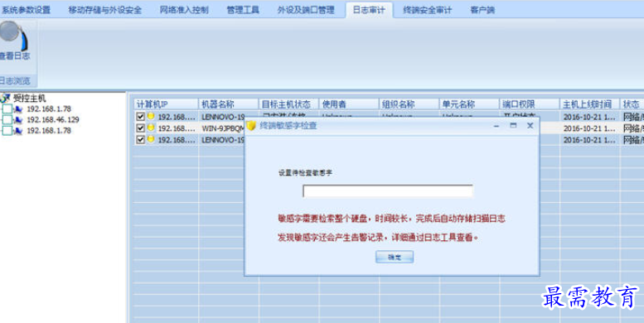Open the 系统参数设置 tab

click(26, 10)
